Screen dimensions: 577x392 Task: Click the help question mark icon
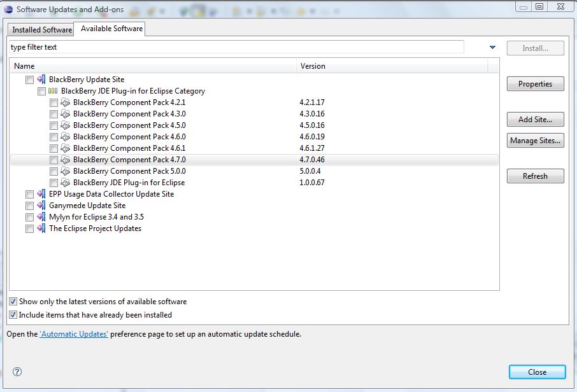click(17, 372)
